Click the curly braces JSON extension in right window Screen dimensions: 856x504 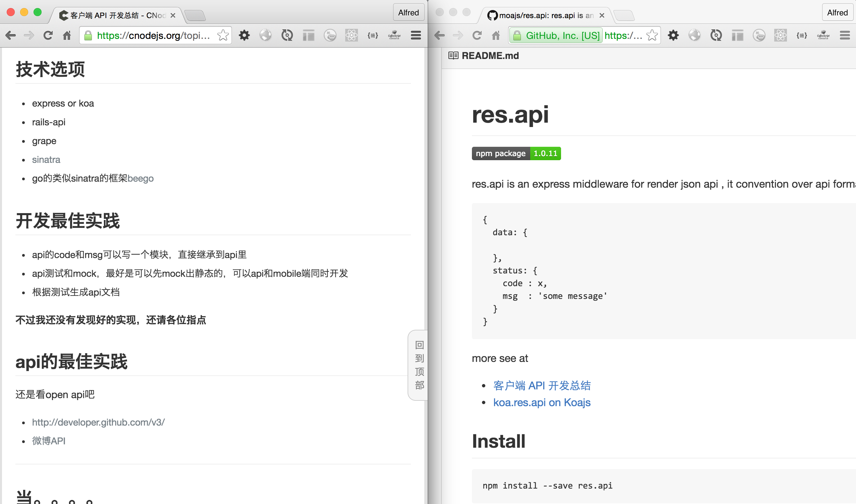click(x=802, y=35)
